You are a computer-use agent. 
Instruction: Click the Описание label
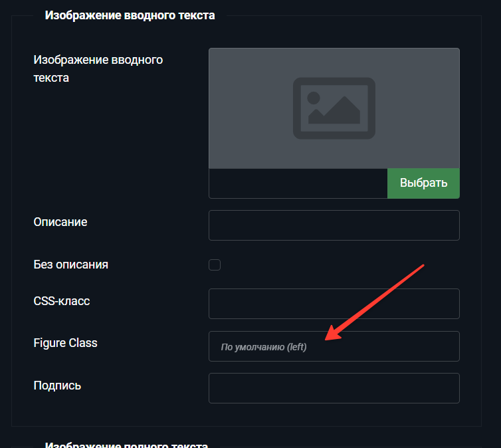coord(60,222)
